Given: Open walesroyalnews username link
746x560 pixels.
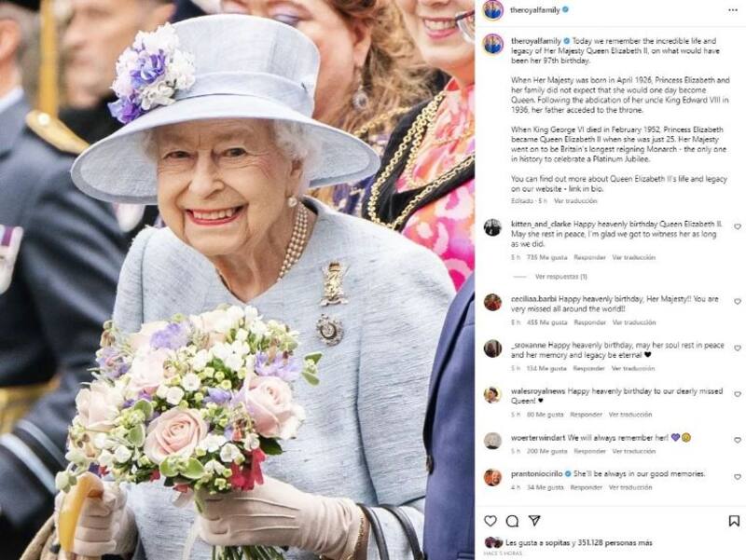Looking at the screenshot, I should [x=538, y=391].
